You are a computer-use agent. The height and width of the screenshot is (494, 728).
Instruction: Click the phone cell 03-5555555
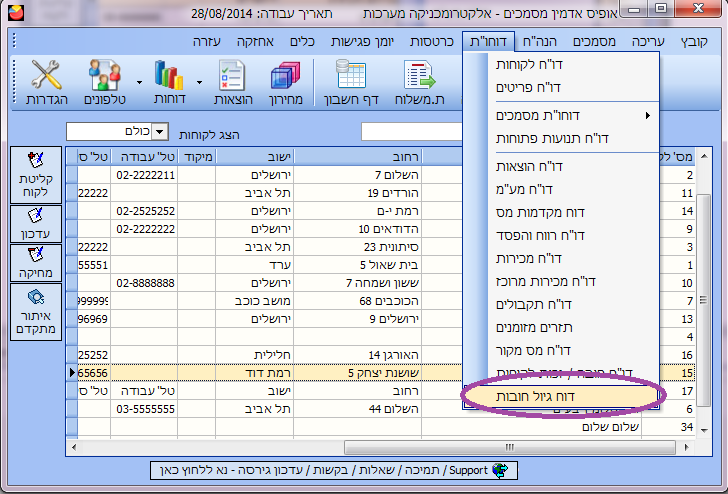tap(144, 409)
